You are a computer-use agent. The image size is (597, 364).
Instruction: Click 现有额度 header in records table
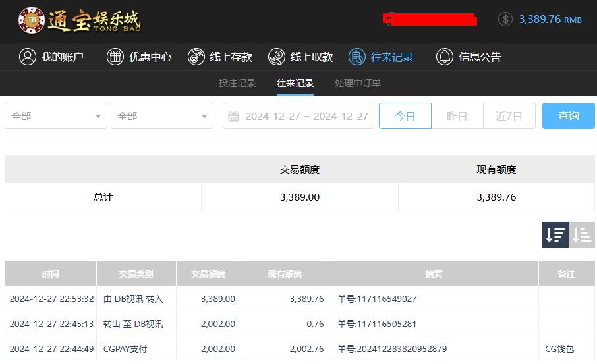coord(285,273)
